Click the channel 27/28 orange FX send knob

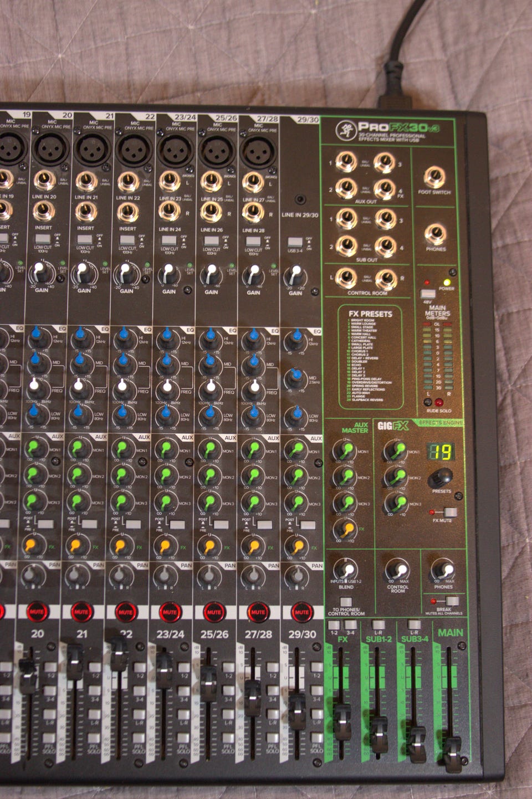click(x=253, y=546)
